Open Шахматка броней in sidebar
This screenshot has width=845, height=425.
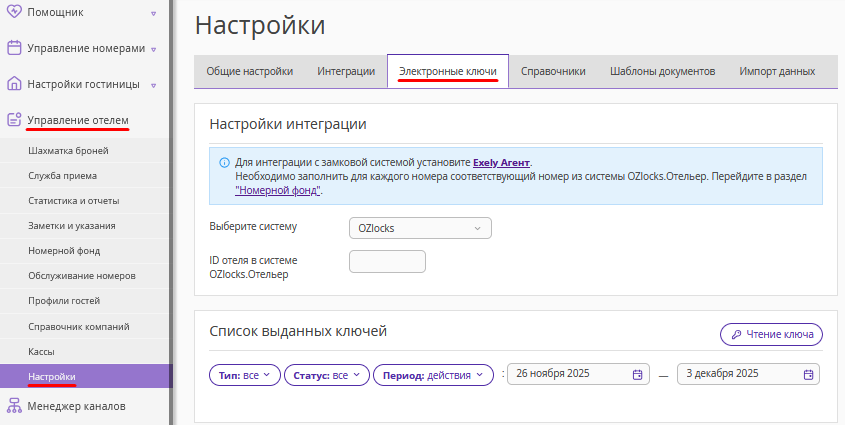(x=68, y=151)
